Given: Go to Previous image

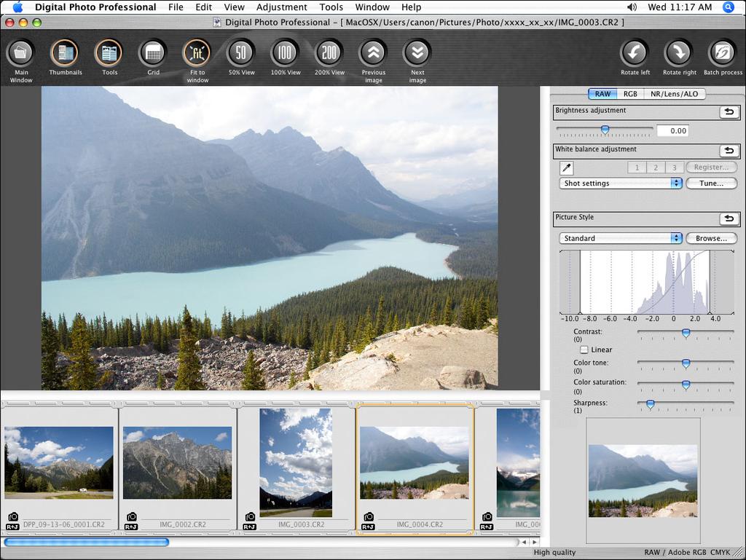Looking at the screenshot, I should click(374, 52).
